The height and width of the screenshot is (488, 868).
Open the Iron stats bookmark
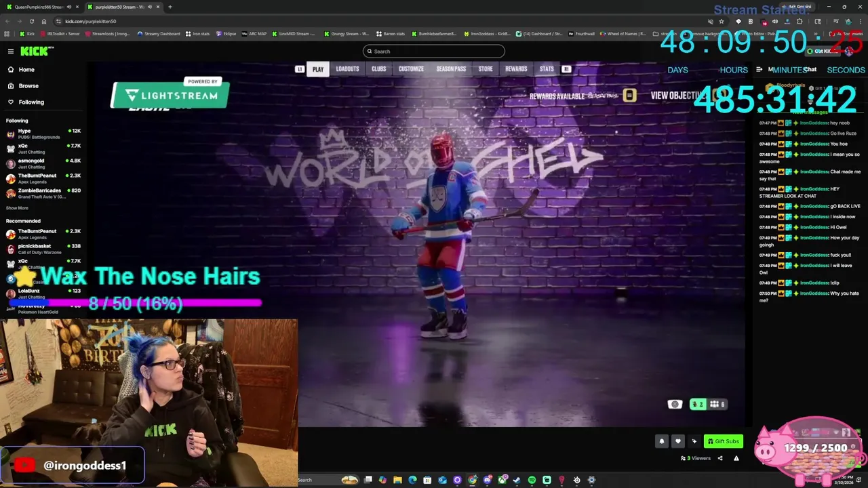198,33
